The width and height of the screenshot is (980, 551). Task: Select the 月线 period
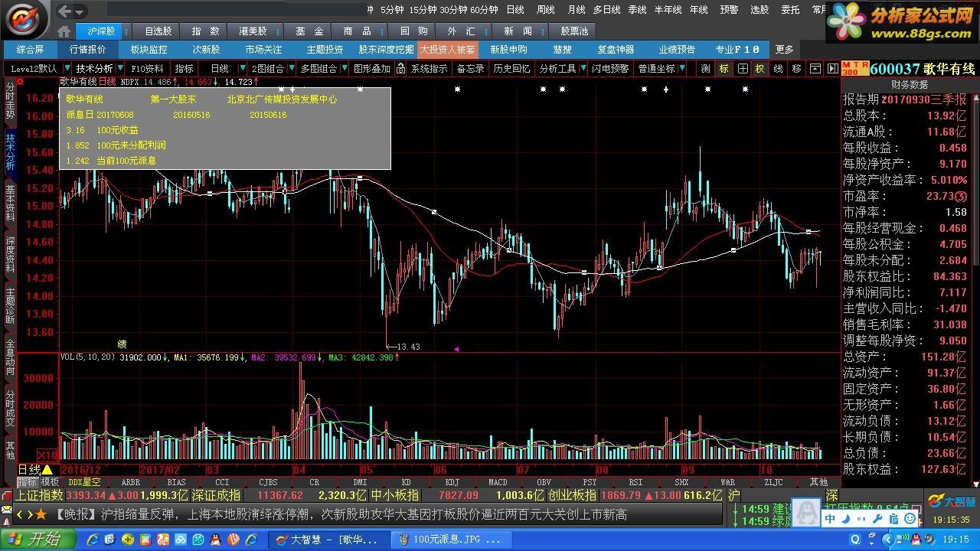pyautogui.click(x=577, y=10)
